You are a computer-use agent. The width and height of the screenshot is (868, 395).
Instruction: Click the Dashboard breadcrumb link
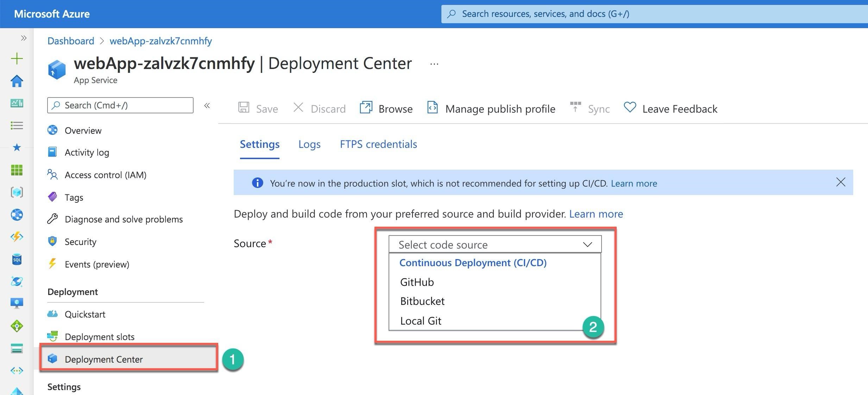coord(71,41)
